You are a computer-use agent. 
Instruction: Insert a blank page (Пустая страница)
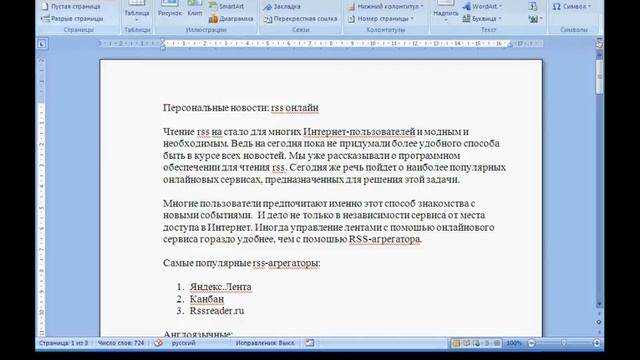71,7
